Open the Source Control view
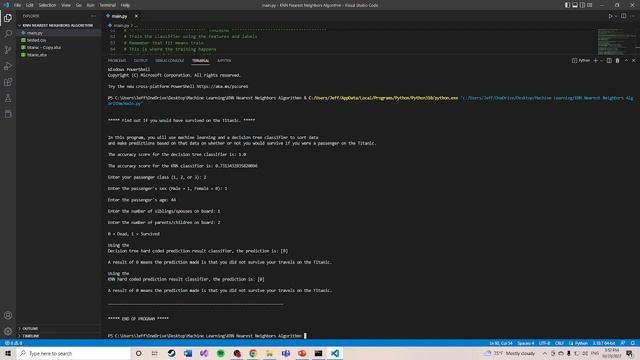640x360 pixels. 8,50
